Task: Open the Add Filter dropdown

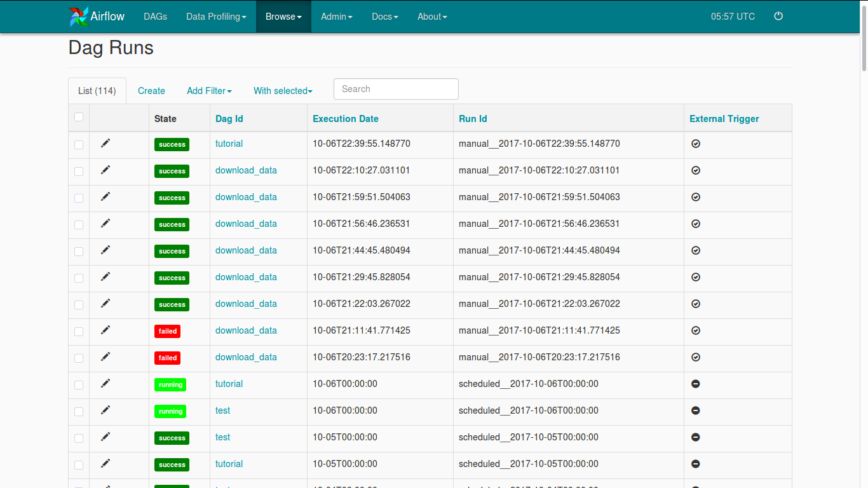Action: tap(209, 91)
